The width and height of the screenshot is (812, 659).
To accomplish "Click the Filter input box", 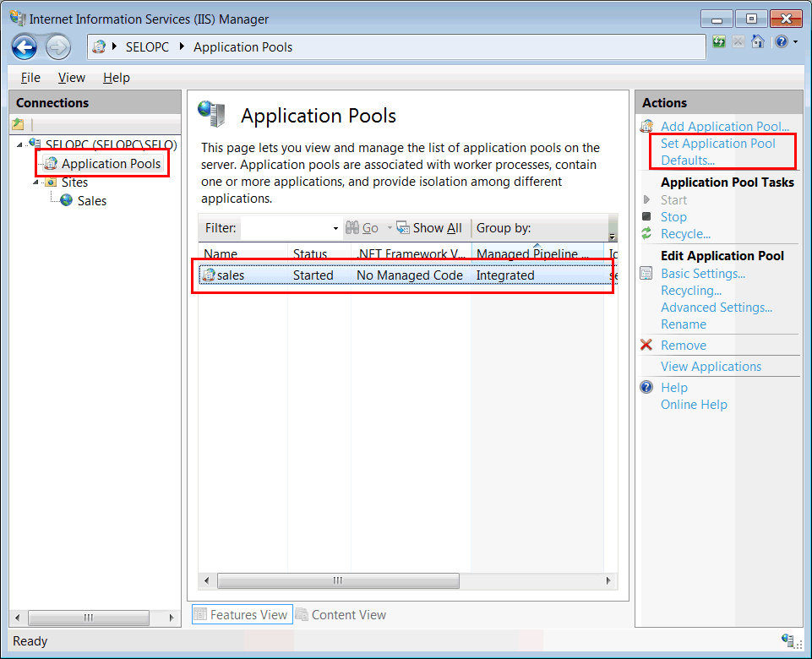I will point(286,228).
